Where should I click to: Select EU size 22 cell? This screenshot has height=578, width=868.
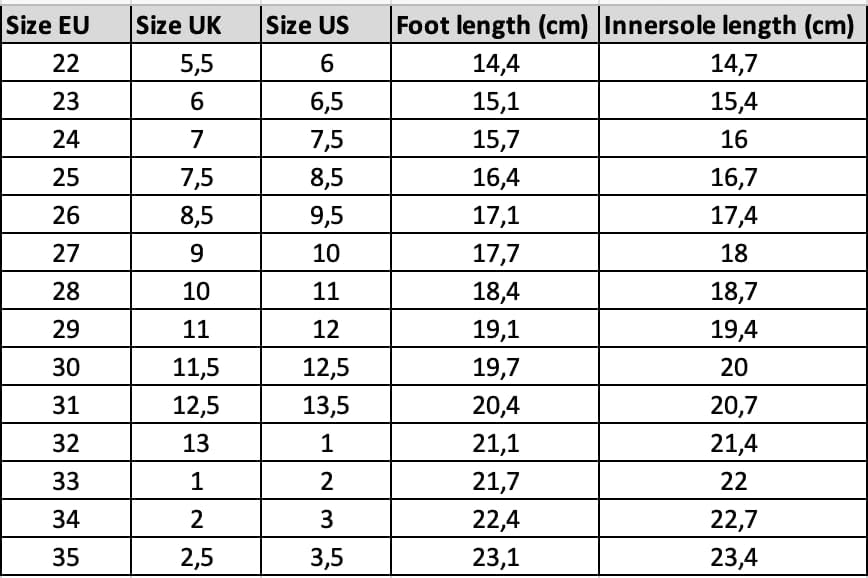point(66,63)
